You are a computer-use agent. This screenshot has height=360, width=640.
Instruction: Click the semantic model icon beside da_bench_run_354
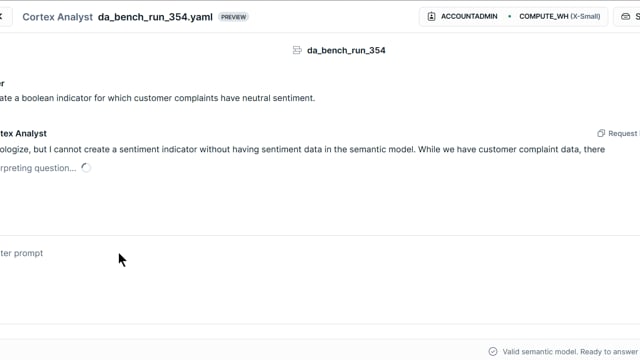[297, 50]
